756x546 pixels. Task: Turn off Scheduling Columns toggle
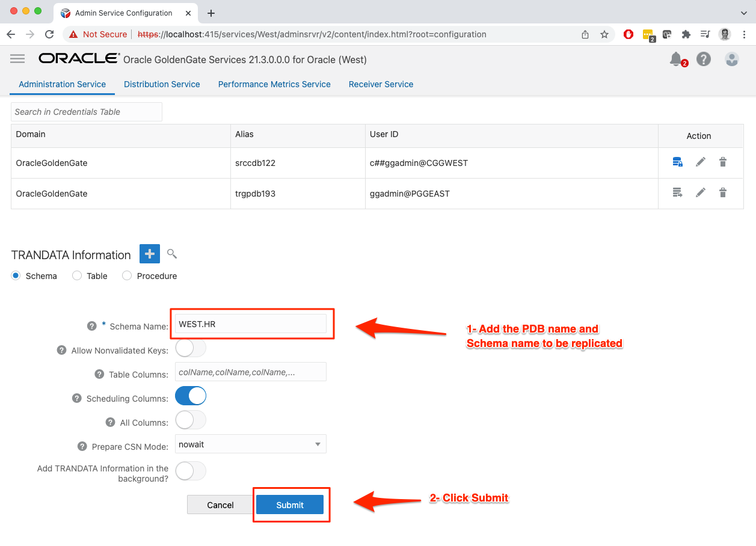click(x=190, y=396)
